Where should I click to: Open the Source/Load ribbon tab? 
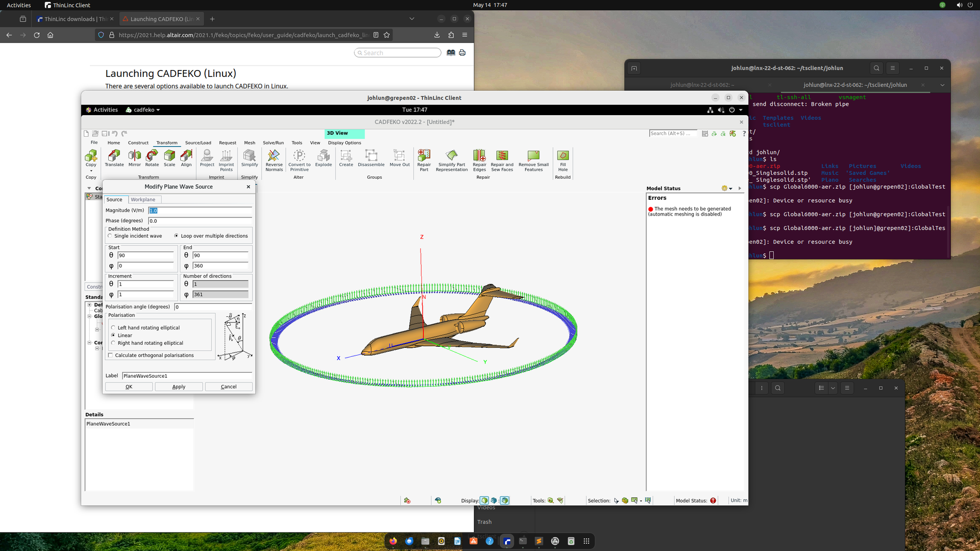pos(198,143)
